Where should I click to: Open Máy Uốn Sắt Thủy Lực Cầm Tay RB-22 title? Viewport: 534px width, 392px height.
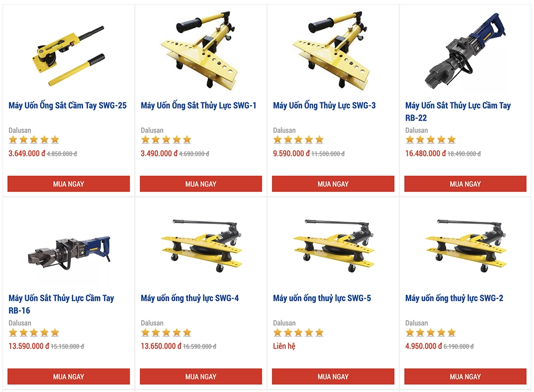458,111
